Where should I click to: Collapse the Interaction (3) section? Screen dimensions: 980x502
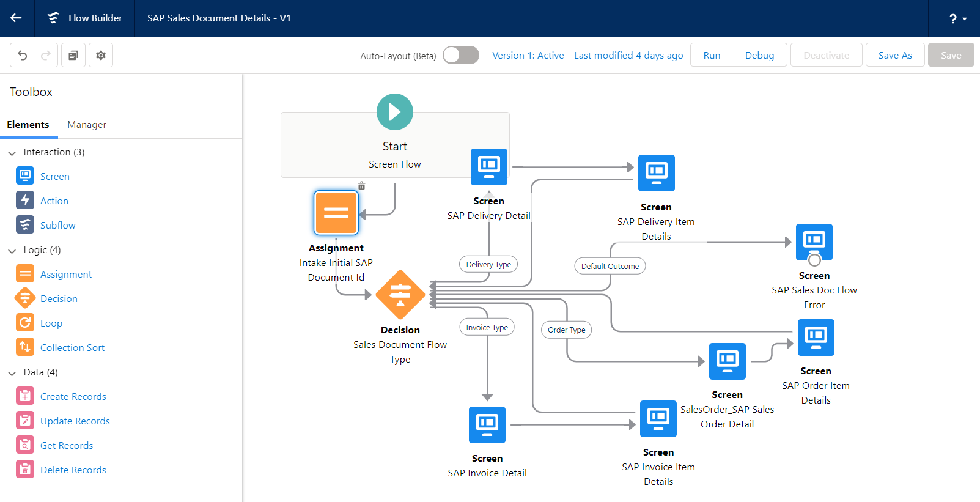tap(12, 153)
